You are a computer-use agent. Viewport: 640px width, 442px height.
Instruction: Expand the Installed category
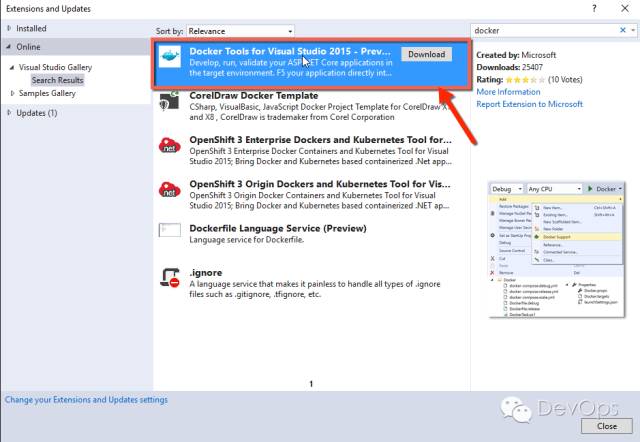pos(9,28)
